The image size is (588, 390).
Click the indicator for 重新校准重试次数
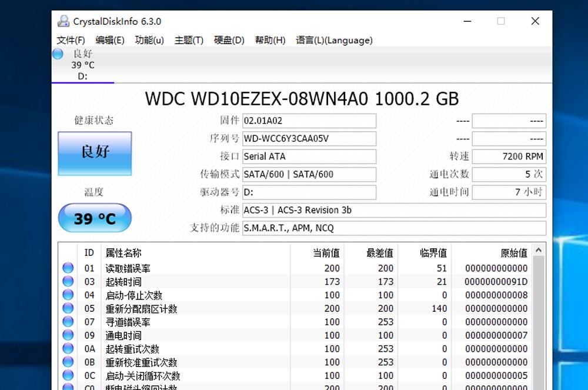68,362
